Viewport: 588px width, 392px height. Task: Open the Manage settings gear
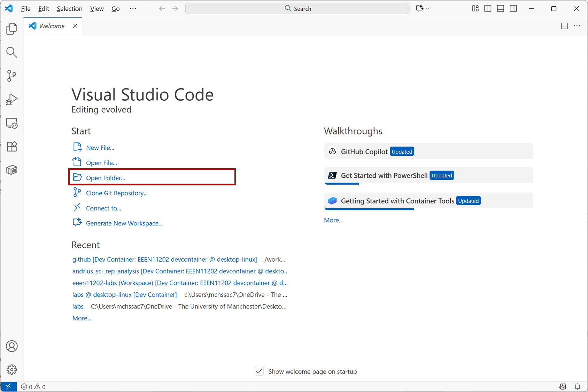pos(11,369)
